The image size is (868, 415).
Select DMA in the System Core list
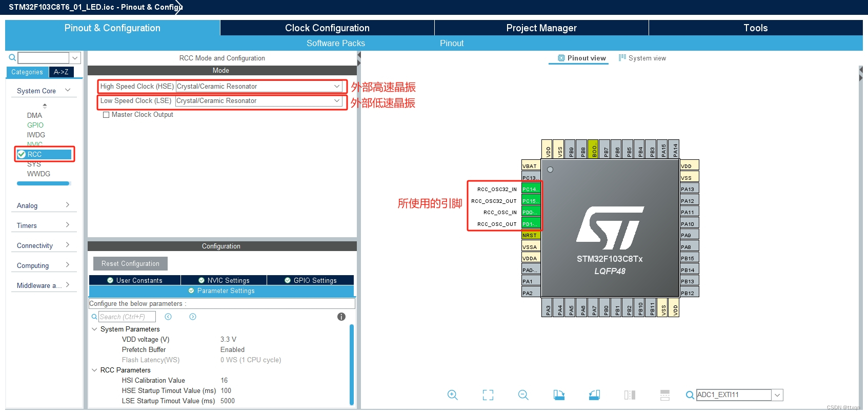(34, 115)
